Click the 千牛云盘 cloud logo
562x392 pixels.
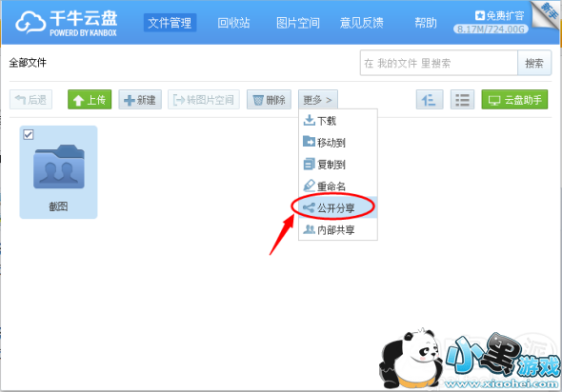67,23
